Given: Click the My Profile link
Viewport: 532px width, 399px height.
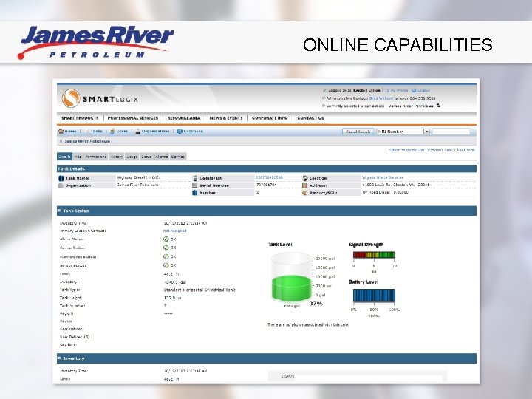Looking at the screenshot, I should [x=399, y=91].
